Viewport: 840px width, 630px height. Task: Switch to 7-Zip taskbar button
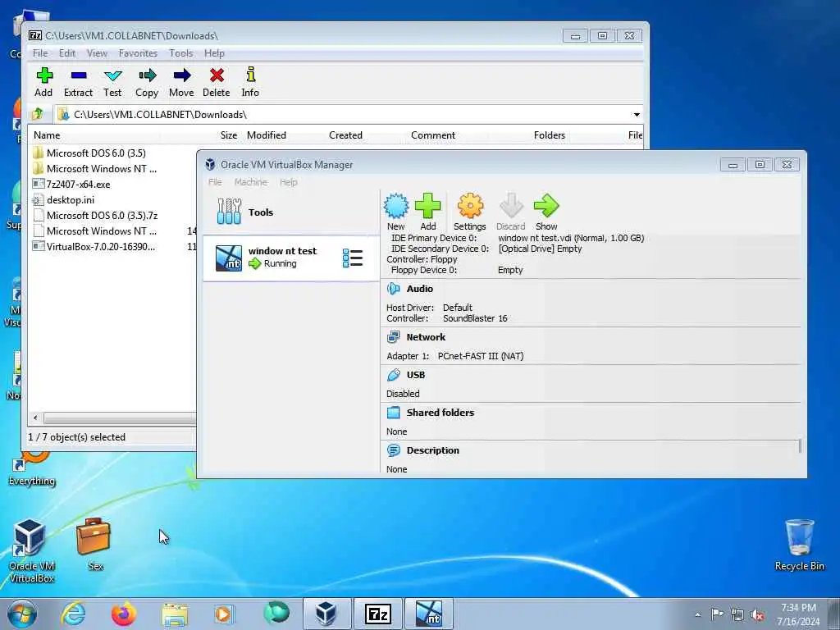[377, 614]
